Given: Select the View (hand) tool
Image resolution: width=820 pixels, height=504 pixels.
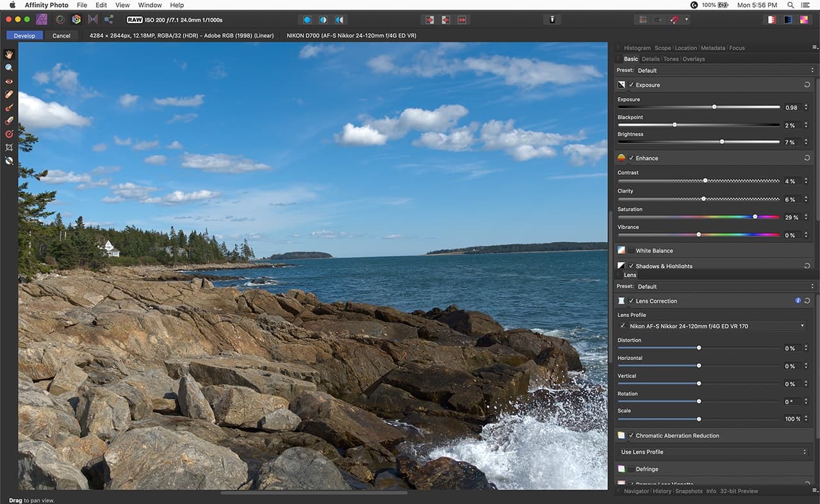Looking at the screenshot, I should [x=9, y=54].
